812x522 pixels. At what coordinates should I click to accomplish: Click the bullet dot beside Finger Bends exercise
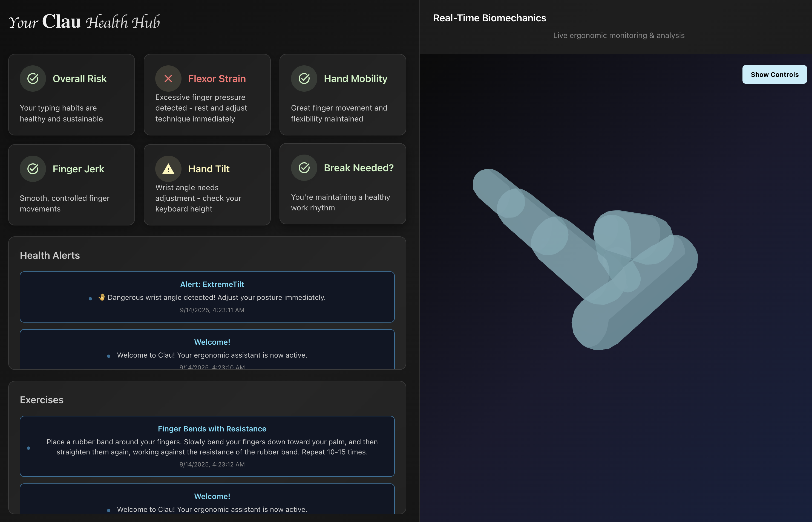[28, 448]
